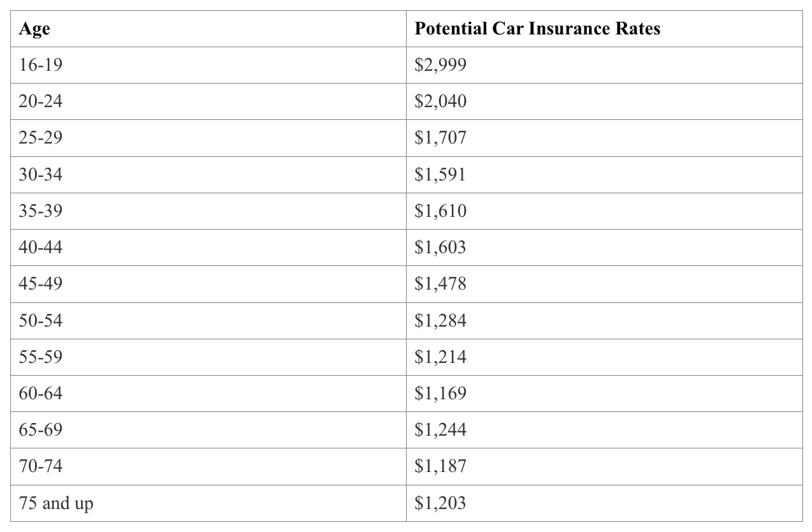812x532 pixels.
Task: Click the $1,591 rate cell
Action: click(440, 174)
